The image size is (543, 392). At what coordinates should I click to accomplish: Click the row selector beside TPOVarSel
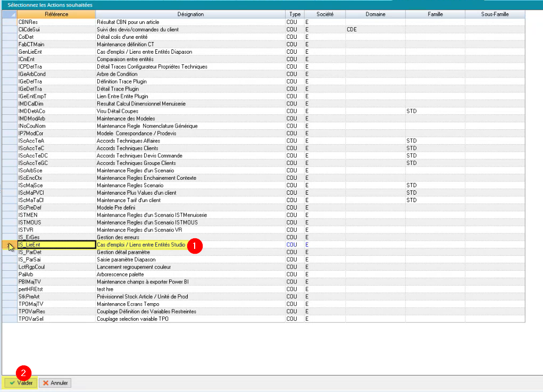[x=9, y=319]
